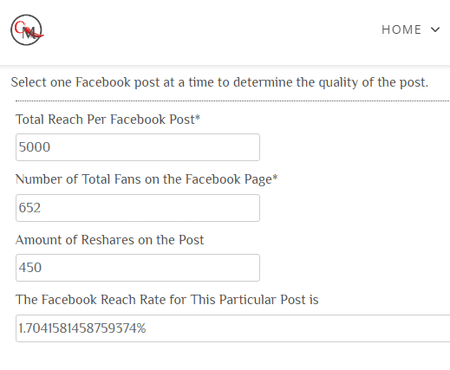The width and height of the screenshot is (450, 370).
Task: Focus the Total Reach field showing 5000
Action: coord(138,147)
